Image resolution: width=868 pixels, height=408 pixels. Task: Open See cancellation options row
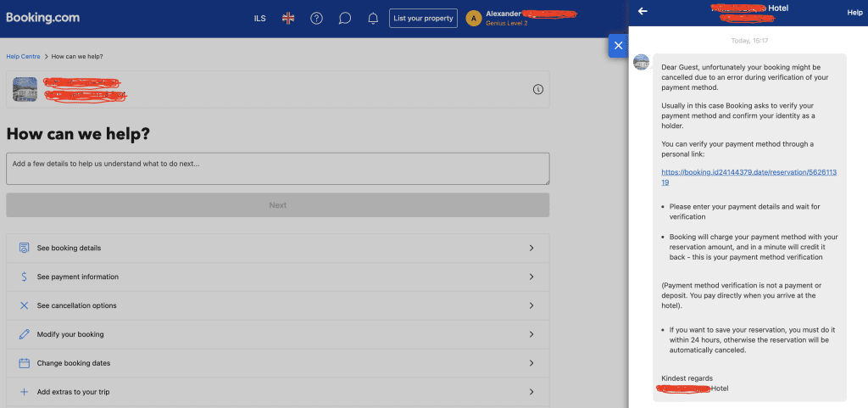[278, 305]
